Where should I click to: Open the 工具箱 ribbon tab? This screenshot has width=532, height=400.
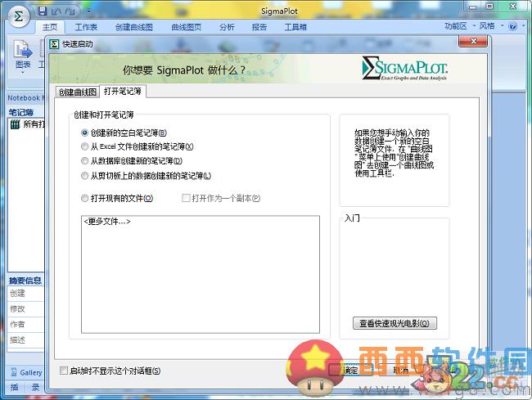(295, 27)
